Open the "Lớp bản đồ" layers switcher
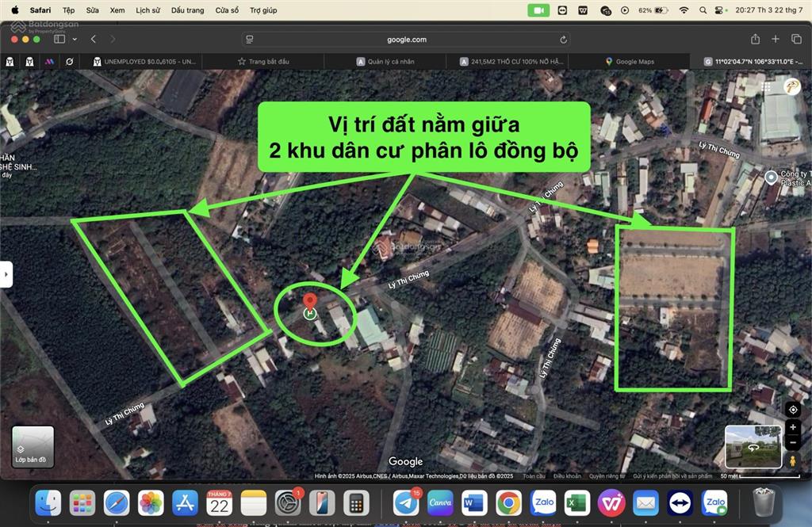Viewport: 812px width, 527px height. 33,446
